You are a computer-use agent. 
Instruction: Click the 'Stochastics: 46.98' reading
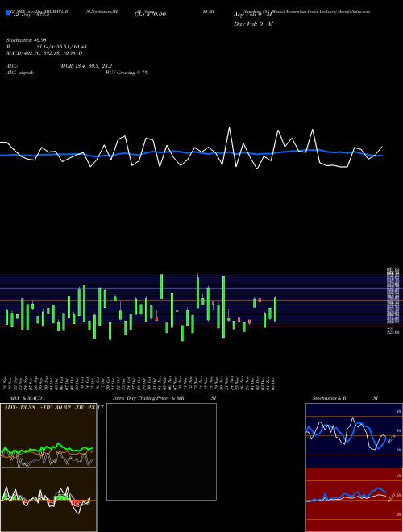point(26,40)
